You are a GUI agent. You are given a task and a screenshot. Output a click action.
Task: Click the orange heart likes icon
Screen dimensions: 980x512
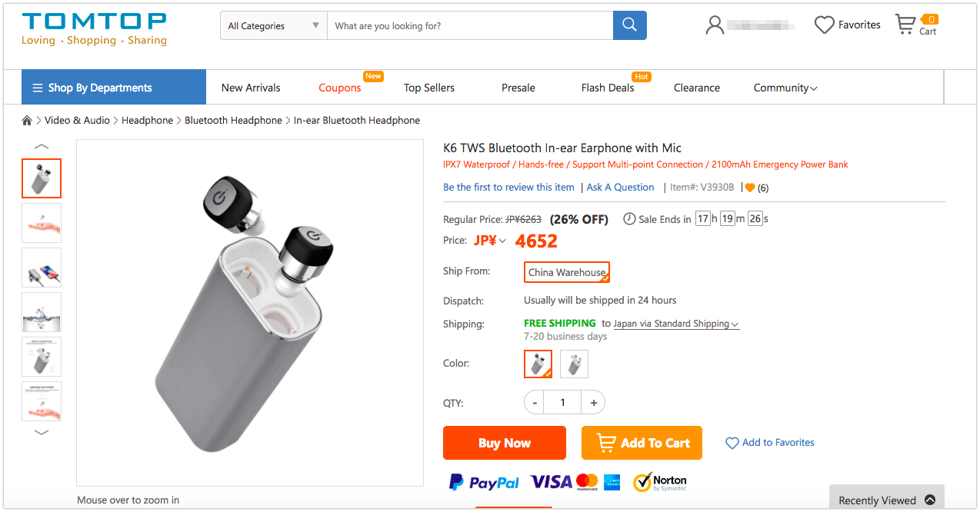tap(750, 188)
